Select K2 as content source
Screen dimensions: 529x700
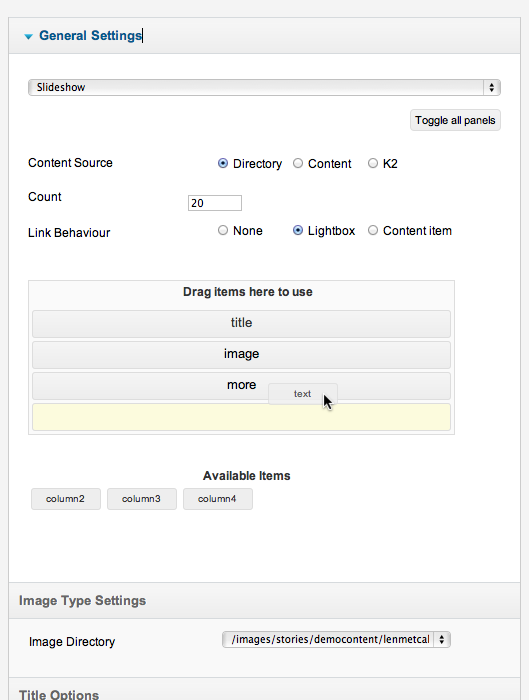[x=373, y=163]
